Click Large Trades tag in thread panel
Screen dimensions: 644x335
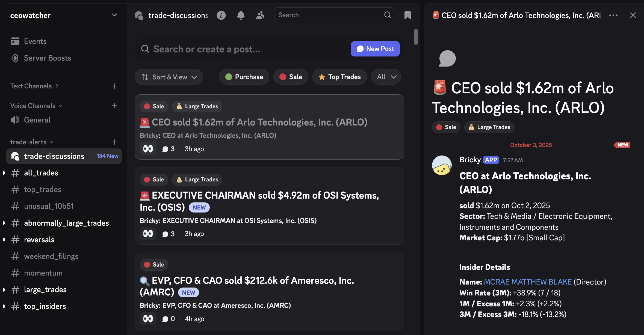click(489, 127)
